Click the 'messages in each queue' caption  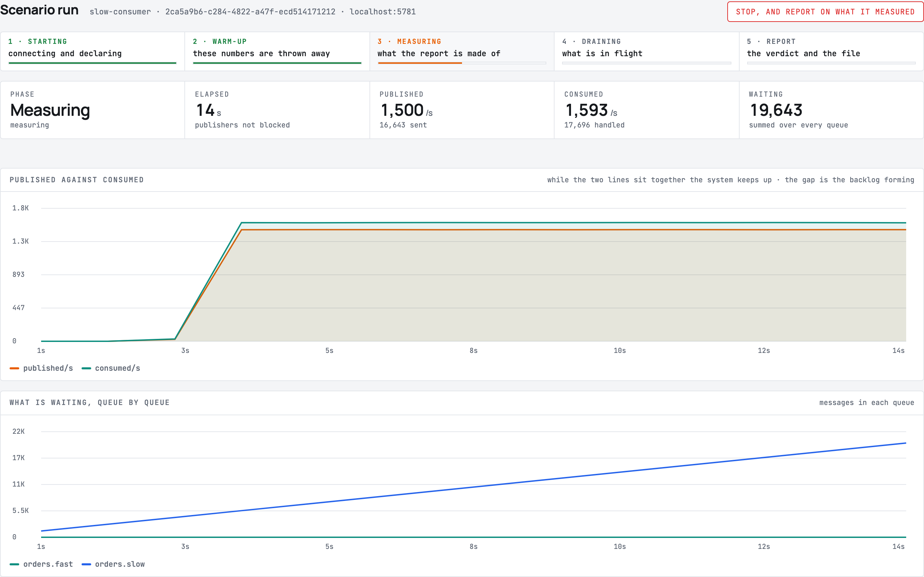[867, 403]
